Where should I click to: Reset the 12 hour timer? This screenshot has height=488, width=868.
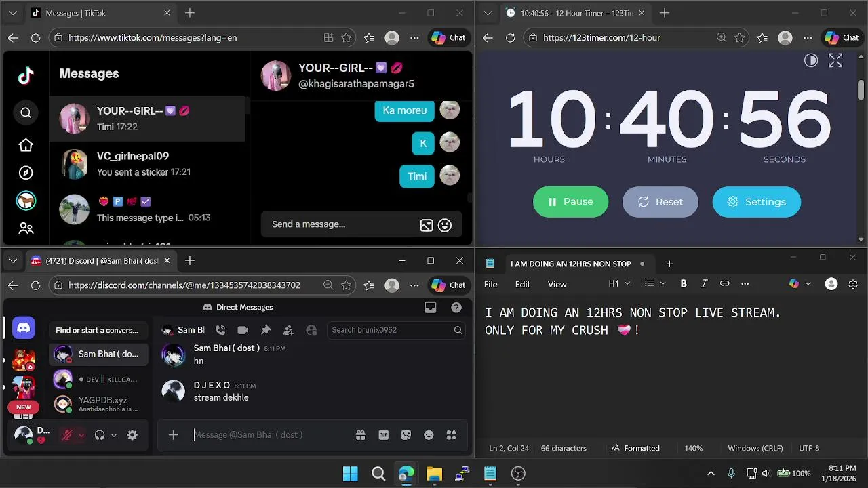point(660,202)
